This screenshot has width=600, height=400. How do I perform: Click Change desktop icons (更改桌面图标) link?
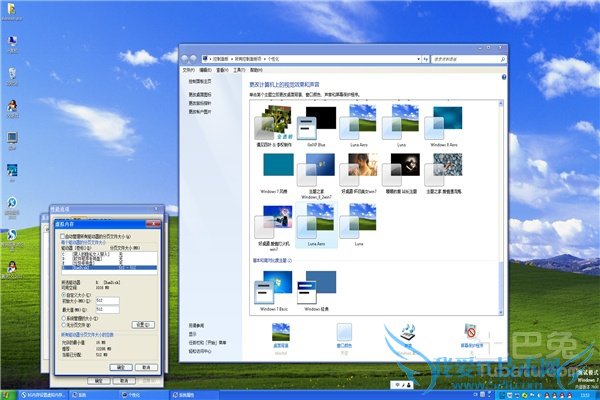click(x=200, y=95)
